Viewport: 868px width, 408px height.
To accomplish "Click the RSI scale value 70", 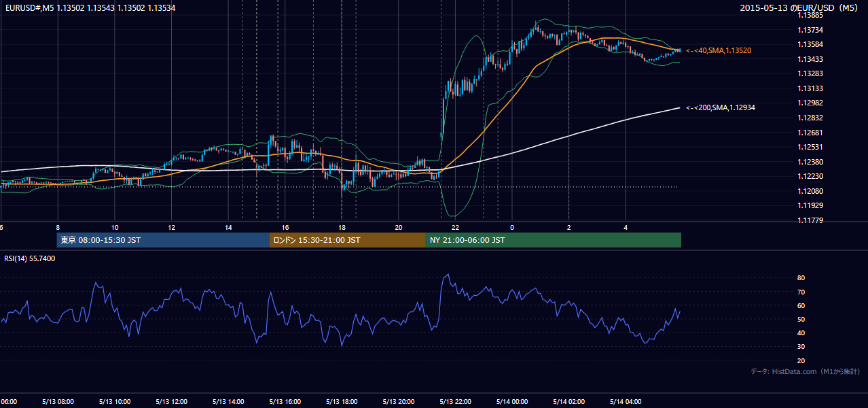I will pyautogui.click(x=801, y=292).
